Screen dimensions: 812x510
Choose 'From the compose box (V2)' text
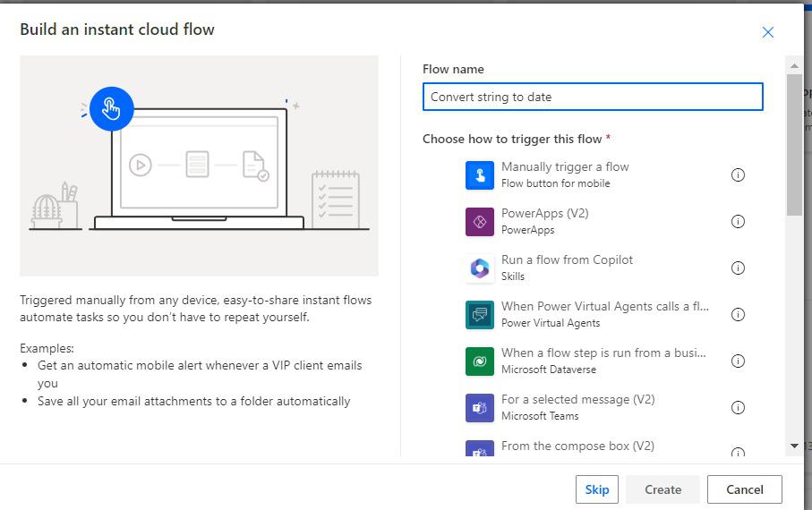pos(578,446)
